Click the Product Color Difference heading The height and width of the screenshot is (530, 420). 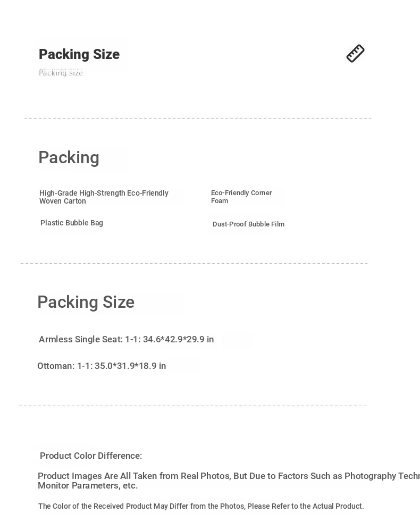pyautogui.click(x=91, y=456)
